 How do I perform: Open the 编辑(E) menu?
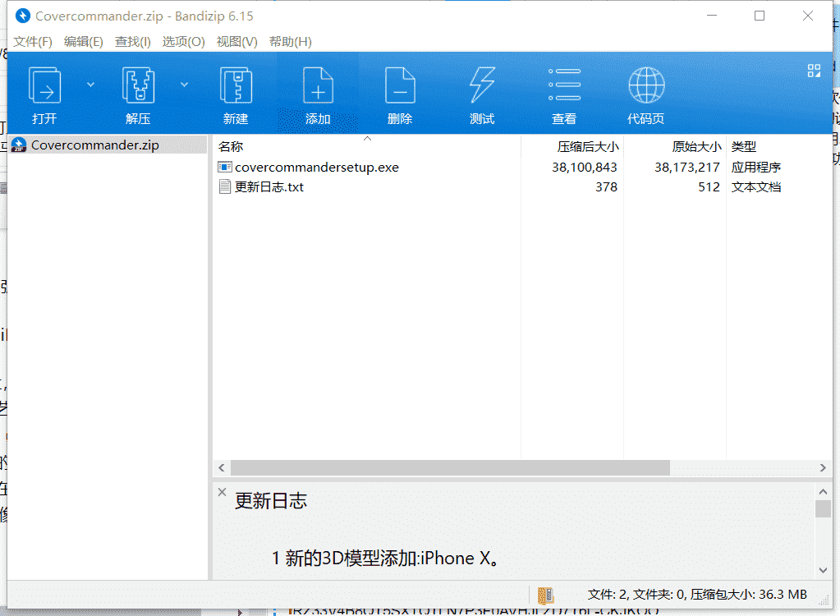84,42
